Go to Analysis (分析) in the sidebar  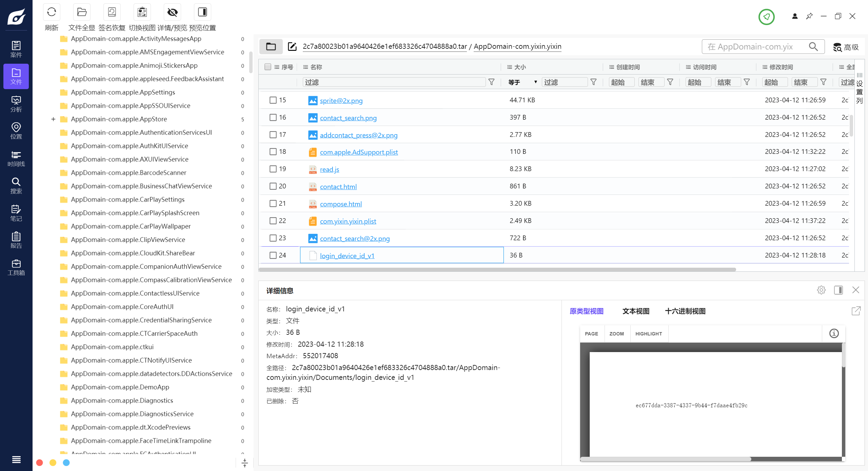16,104
